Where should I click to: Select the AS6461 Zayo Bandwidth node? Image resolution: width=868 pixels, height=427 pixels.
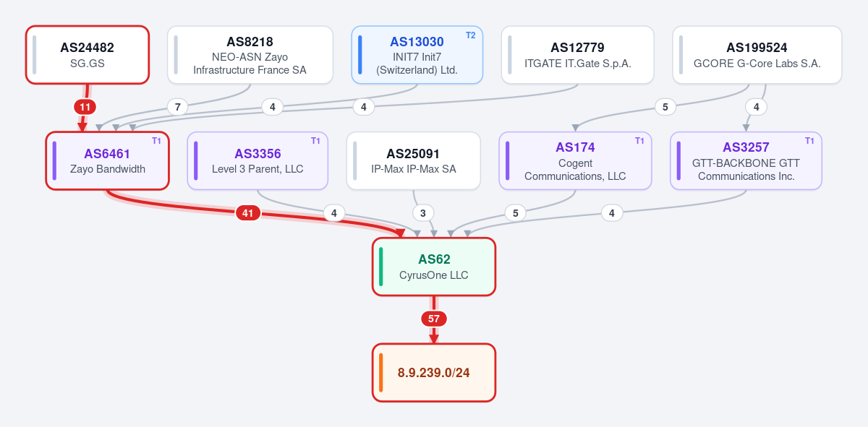pos(108,160)
